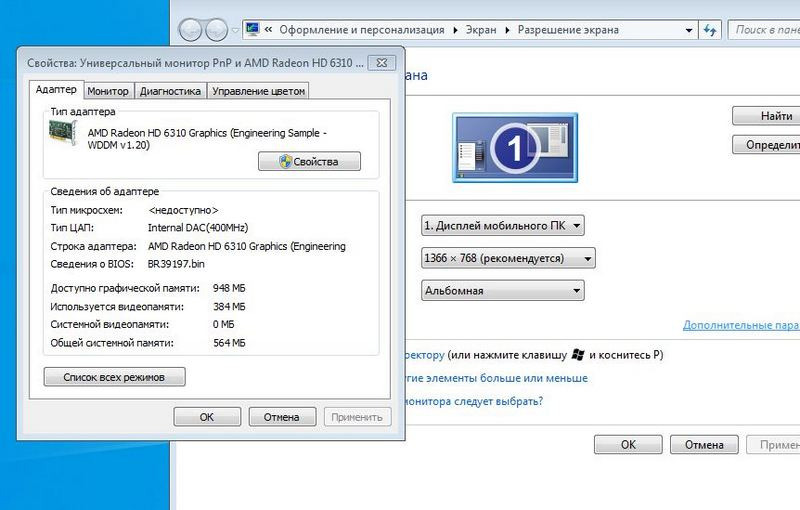Click the refresh button next to address bar
This screenshot has width=800, height=510.
click(x=710, y=30)
